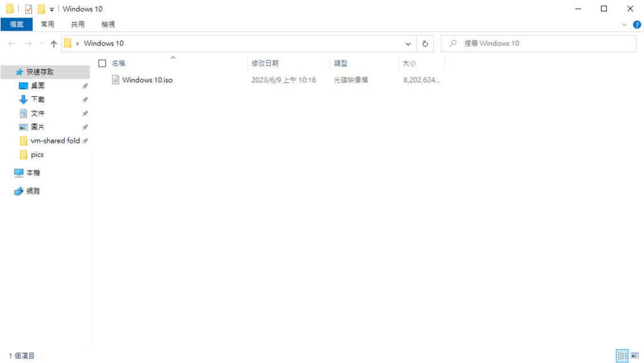Close the Windows 10 explorer window
644x363 pixels.
630,9
